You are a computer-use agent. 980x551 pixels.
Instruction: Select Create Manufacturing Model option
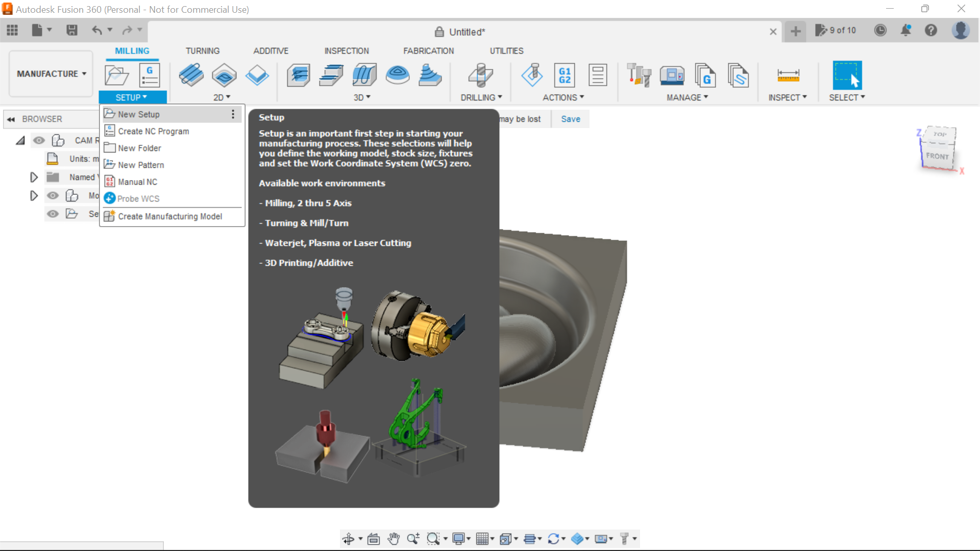click(169, 216)
